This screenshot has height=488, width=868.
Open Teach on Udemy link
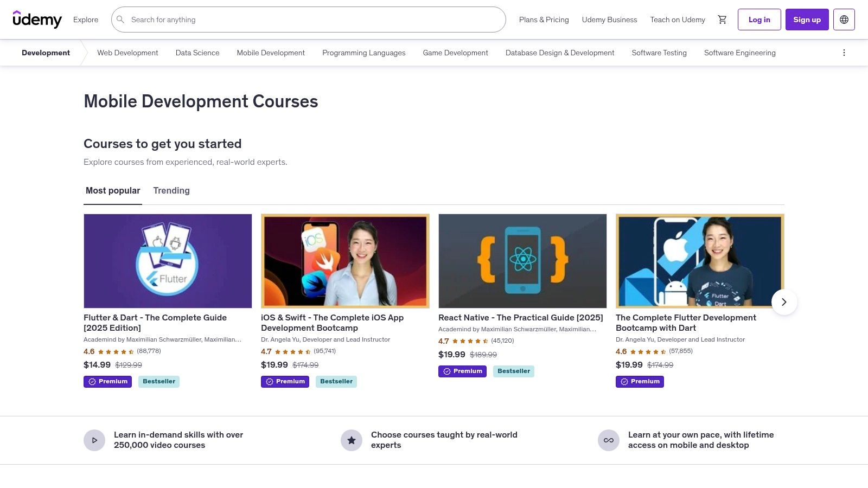pyautogui.click(x=678, y=20)
